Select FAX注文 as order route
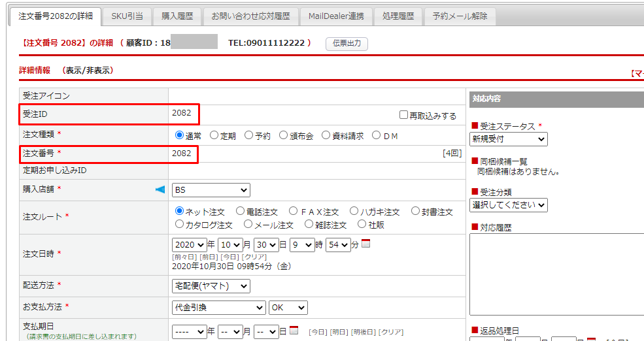Viewport: 644px width, 341px height. click(293, 211)
